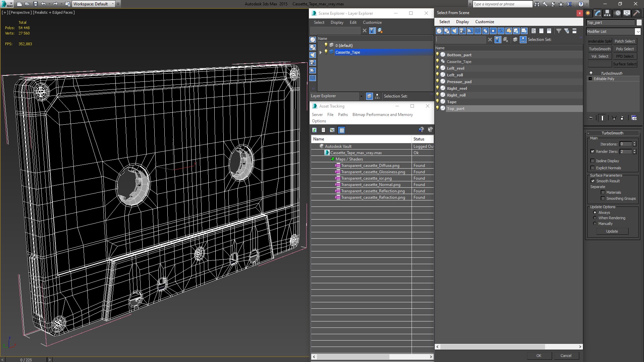Enable Separate by Materials checkbox

603,192
